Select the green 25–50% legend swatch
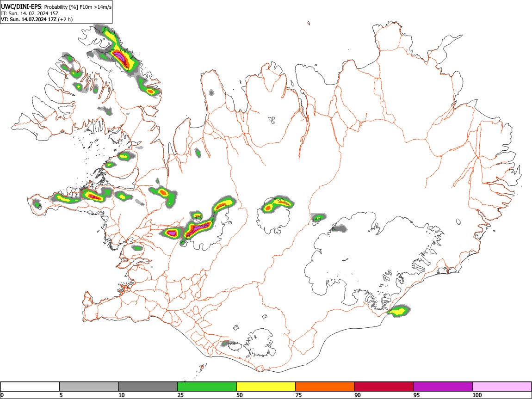The height and width of the screenshot is (399, 532). (x=207, y=387)
